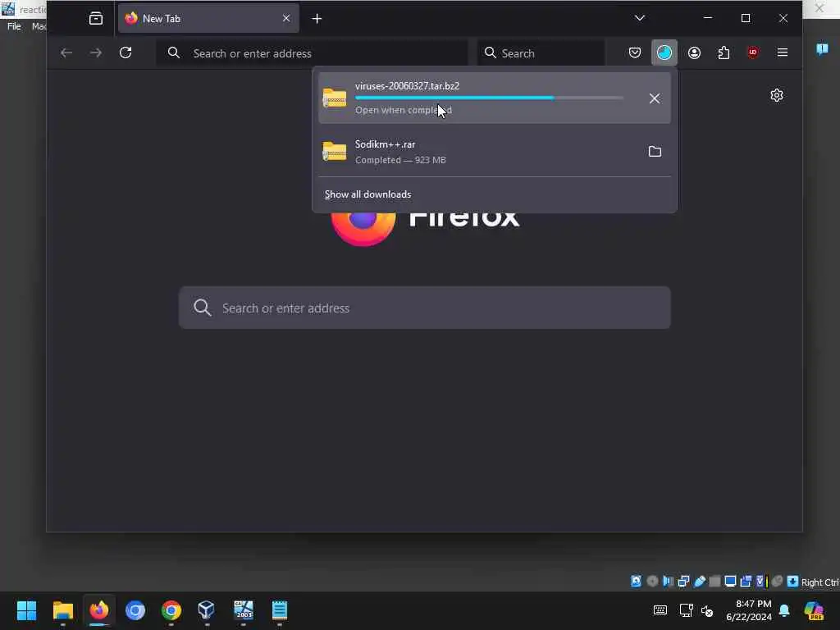Switch to Firefox on the taskbar

(99, 610)
